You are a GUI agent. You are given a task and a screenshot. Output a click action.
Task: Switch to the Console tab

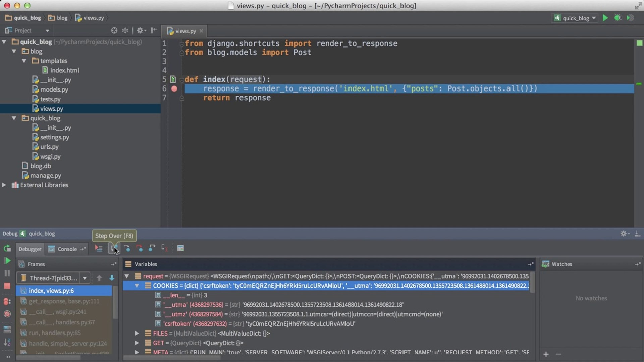click(x=66, y=249)
